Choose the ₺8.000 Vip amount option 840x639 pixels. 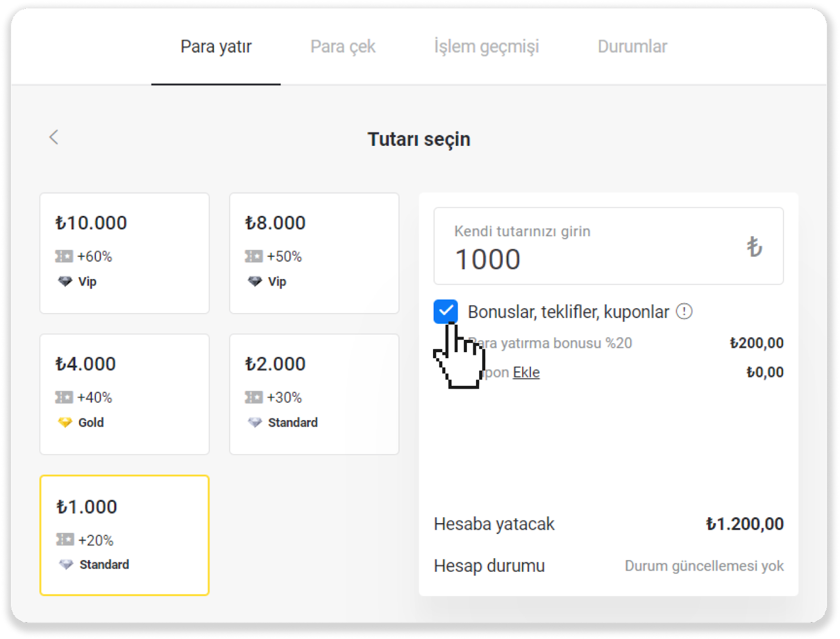pos(314,253)
